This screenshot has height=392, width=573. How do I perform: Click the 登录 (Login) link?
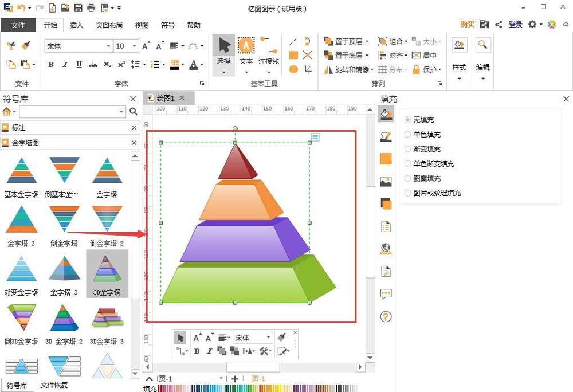pyautogui.click(x=515, y=25)
